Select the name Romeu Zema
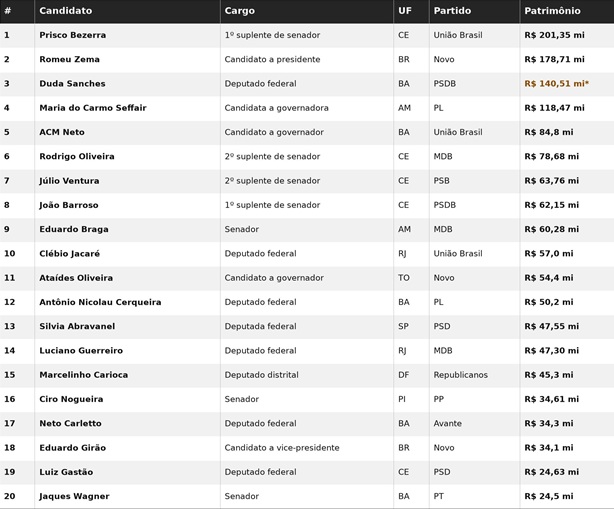 69,59
